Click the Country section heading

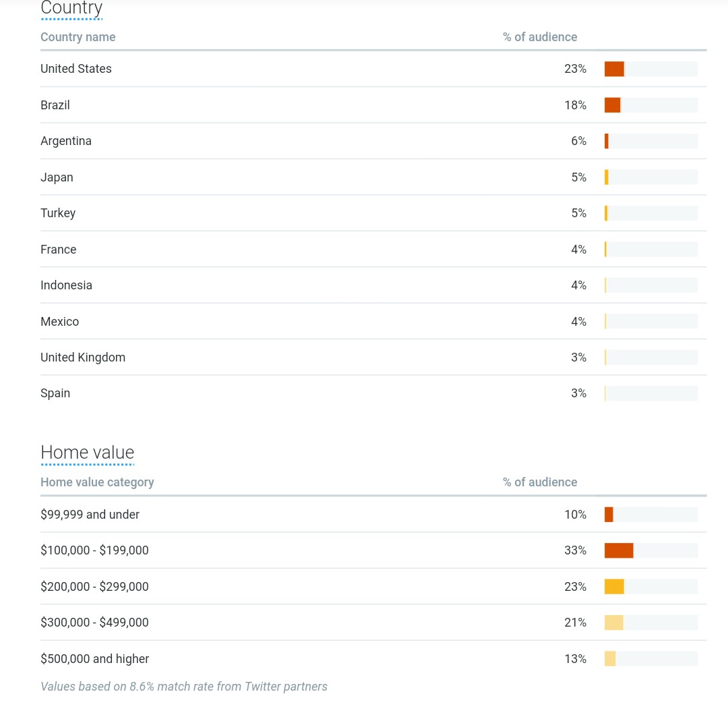point(71,8)
